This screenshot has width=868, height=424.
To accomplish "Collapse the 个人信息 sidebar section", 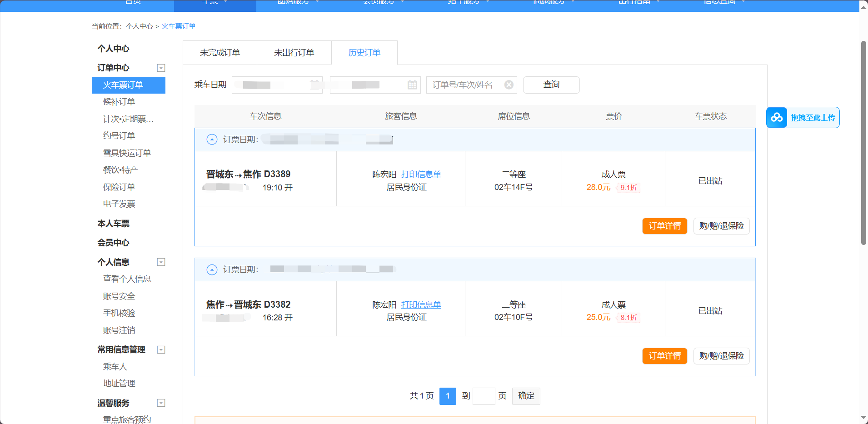I will pyautogui.click(x=161, y=262).
